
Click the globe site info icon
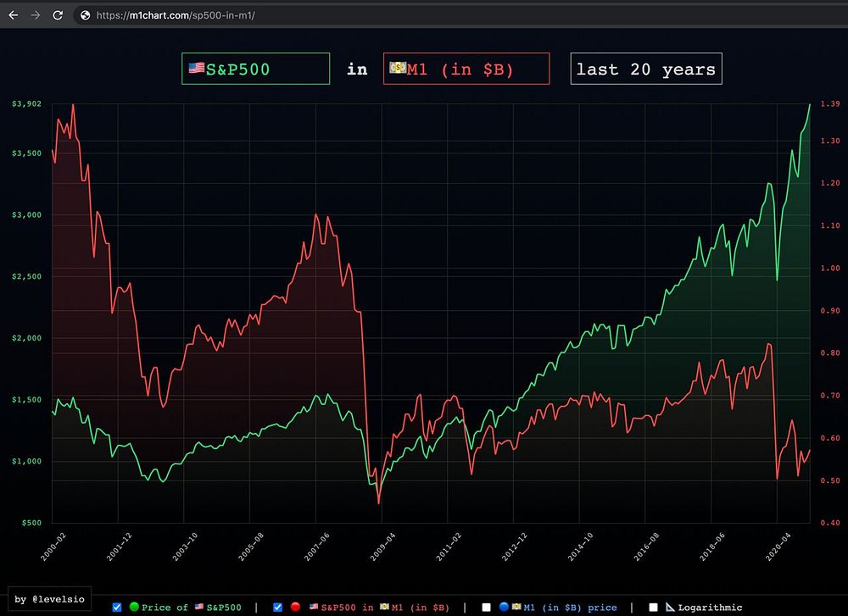(85, 15)
